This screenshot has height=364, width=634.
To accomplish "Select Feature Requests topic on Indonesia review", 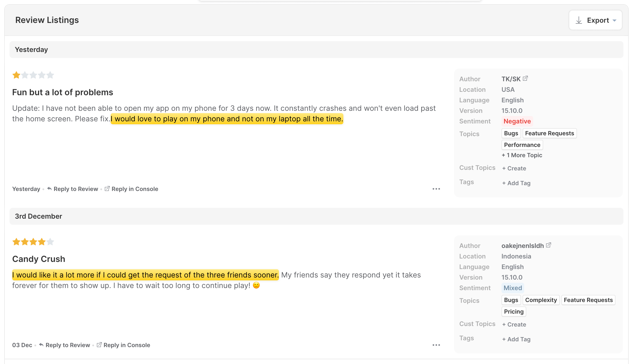I will pyautogui.click(x=588, y=300).
